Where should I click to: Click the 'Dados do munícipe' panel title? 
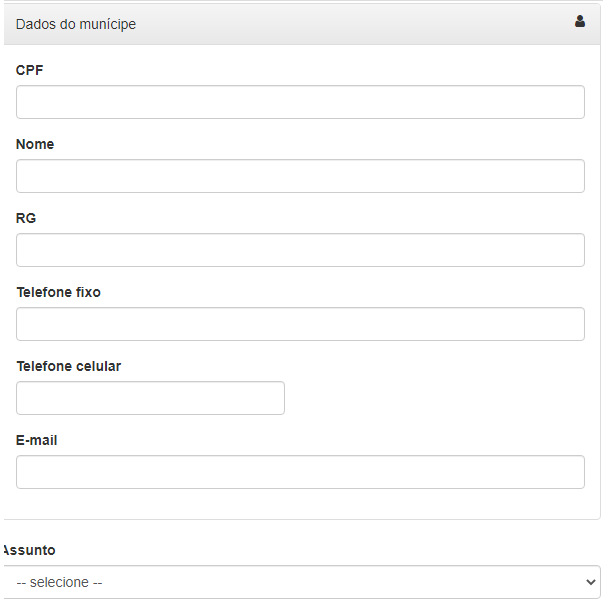pyautogui.click(x=76, y=24)
